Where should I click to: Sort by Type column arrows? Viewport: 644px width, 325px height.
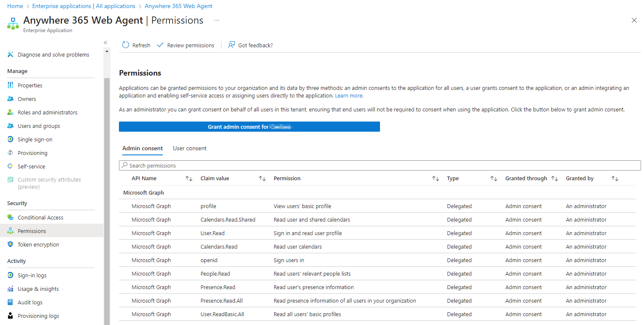pyautogui.click(x=494, y=179)
